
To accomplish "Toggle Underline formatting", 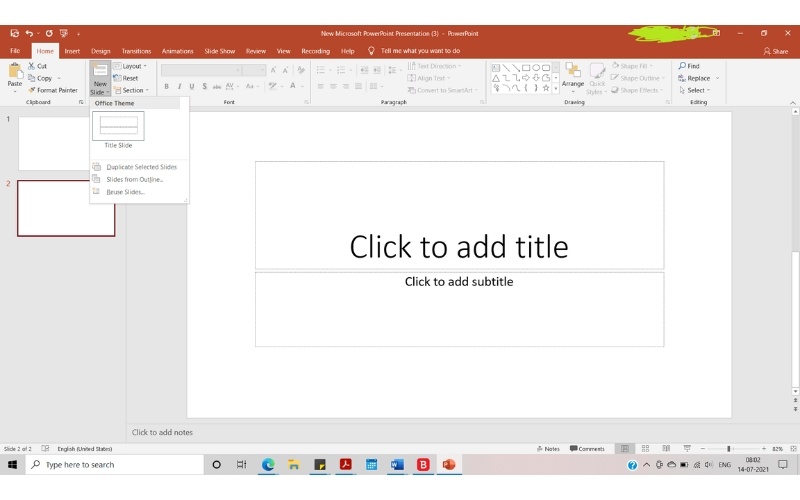I will click(x=192, y=86).
